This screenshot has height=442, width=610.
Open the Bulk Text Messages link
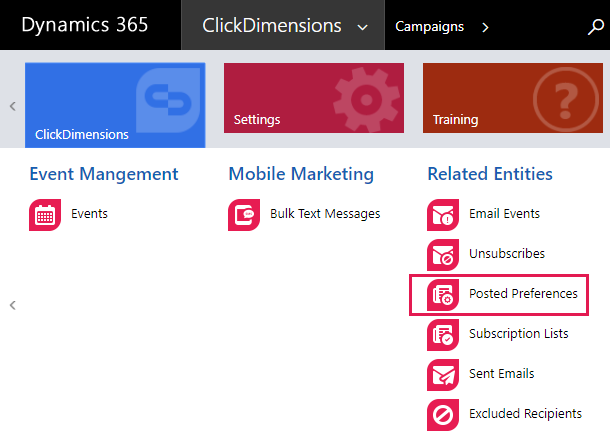pos(325,214)
